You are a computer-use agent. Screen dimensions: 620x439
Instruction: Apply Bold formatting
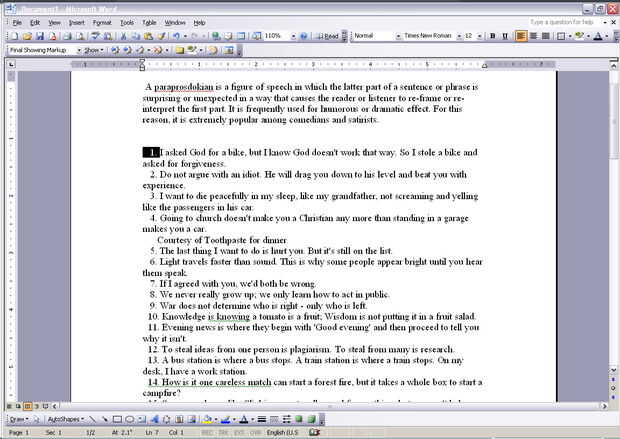(492, 36)
